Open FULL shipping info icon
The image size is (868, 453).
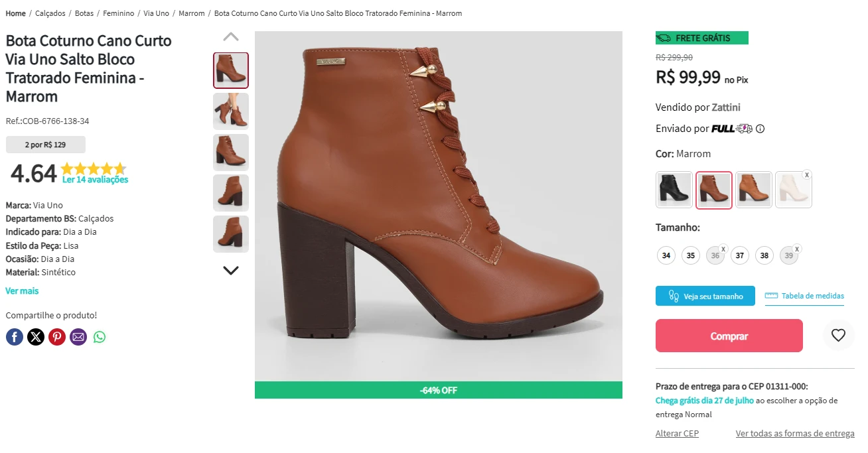pos(760,129)
